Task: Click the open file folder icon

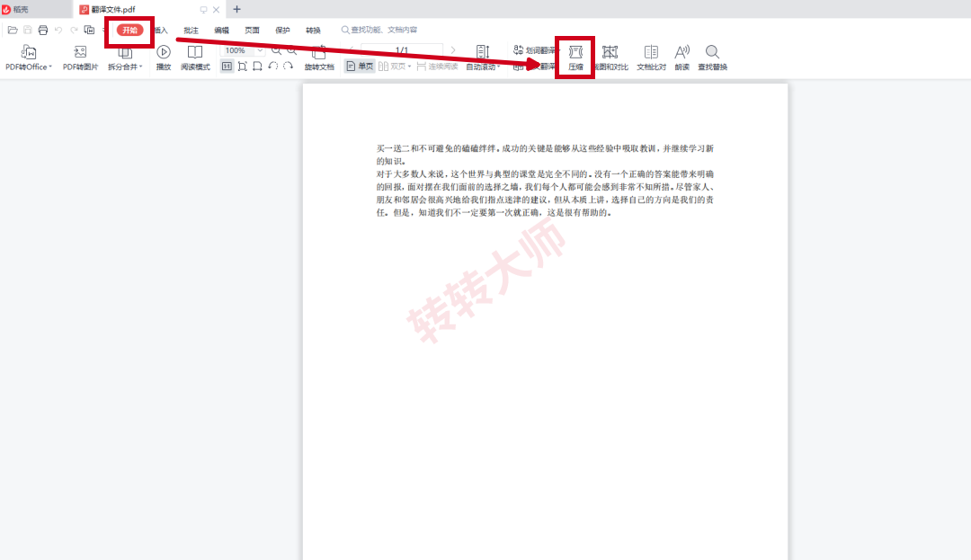Action: pyautogui.click(x=13, y=30)
